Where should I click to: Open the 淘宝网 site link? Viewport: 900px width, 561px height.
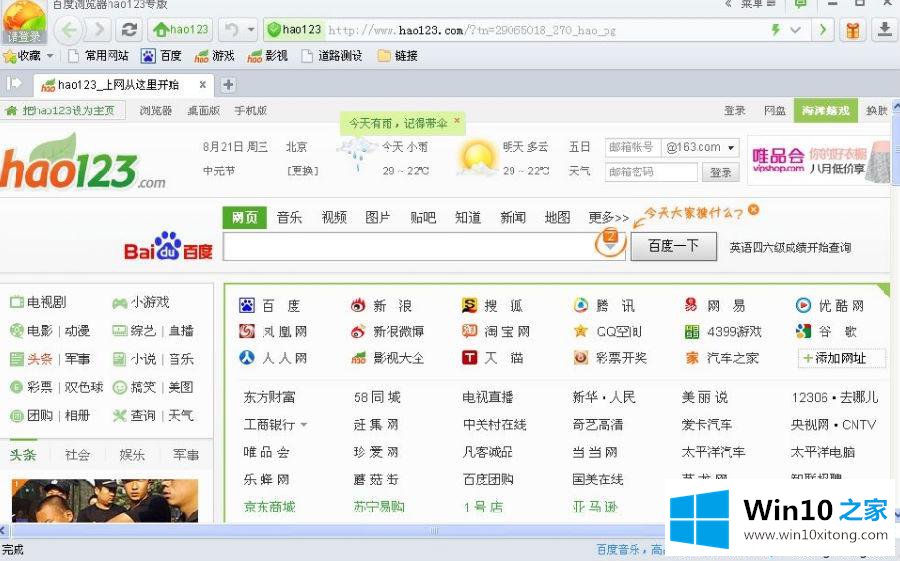point(496,331)
